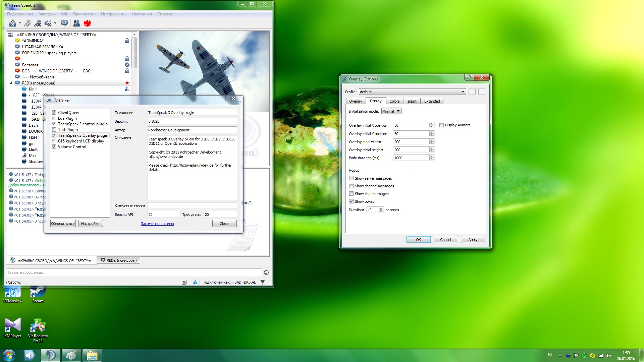Open the Подключение menu

click(20, 14)
